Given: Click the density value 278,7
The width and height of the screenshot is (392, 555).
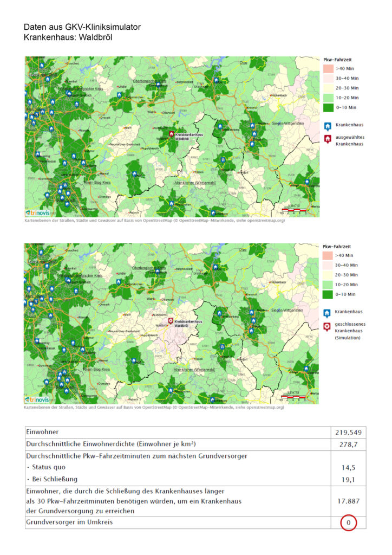Looking at the screenshot, I should (349, 444).
